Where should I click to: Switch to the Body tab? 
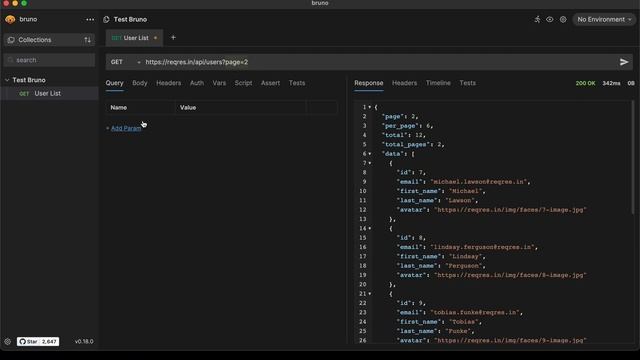coord(140,83)
